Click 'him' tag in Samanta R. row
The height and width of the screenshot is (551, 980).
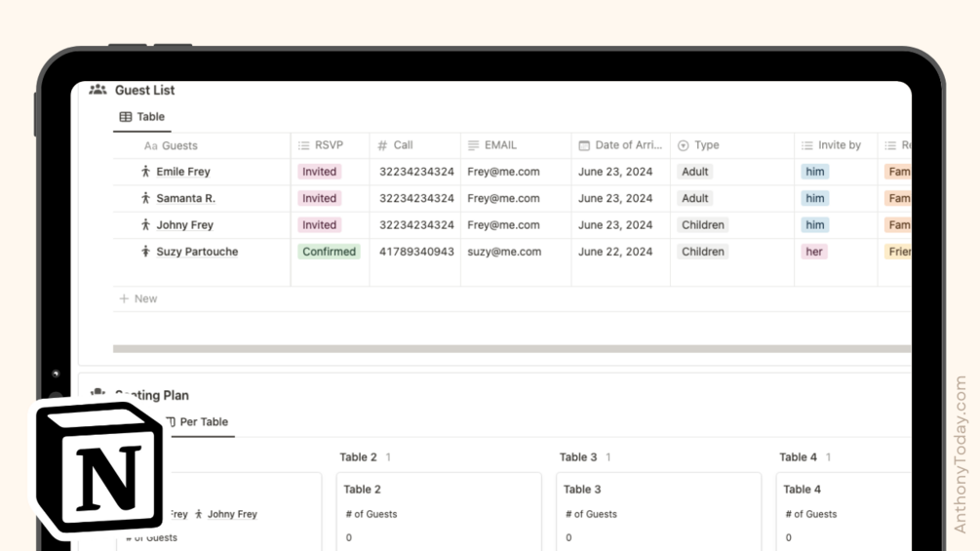tap(815, 198)
